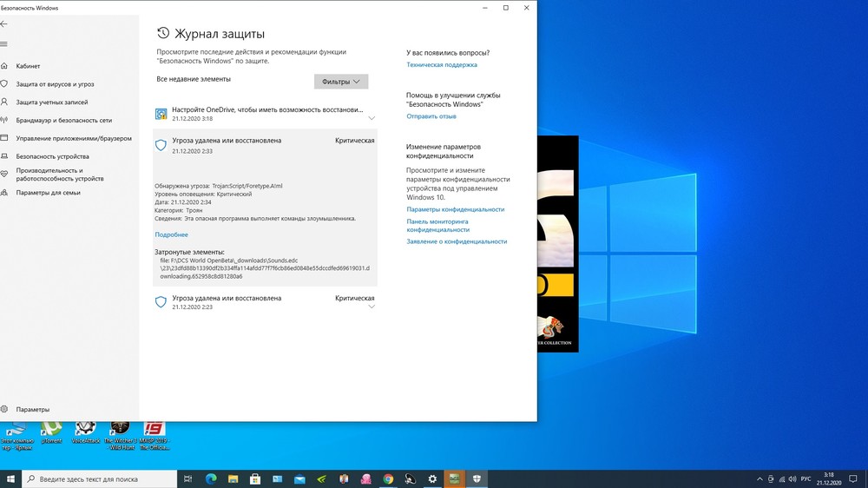Image resolution: width=868 pixels, height=488 pixels.
Task: Click the person icon for Защита учетных записей
Action: (3, 102)
